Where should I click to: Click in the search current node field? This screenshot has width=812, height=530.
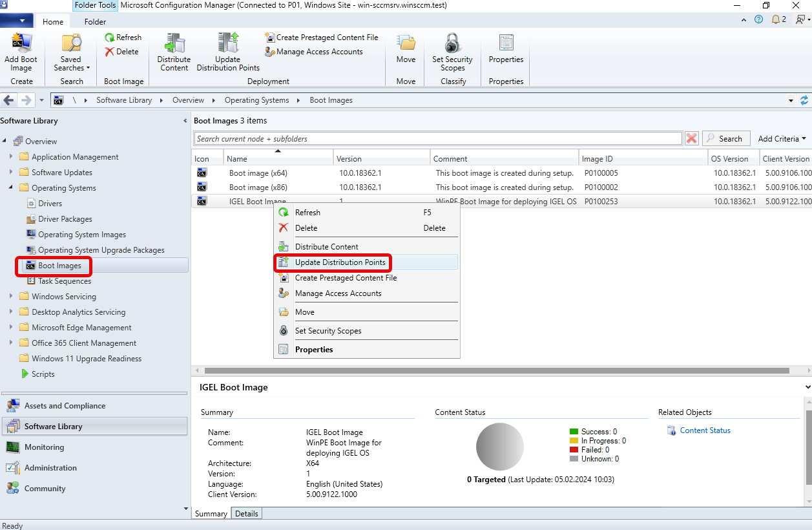pyautogui.click(x=438, y=139)
